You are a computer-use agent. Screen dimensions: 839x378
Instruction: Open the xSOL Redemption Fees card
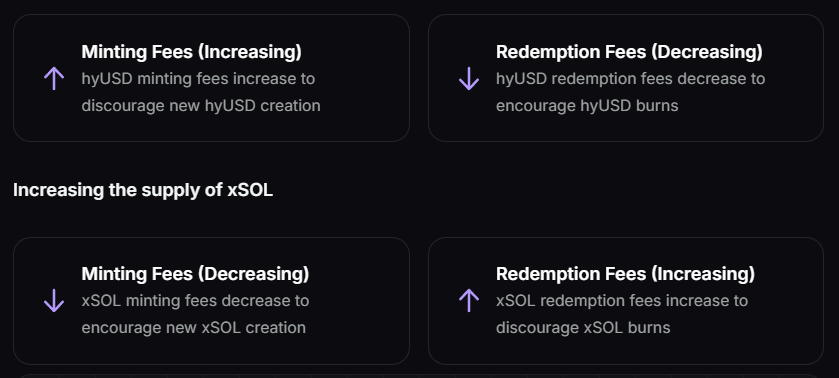pos(626,301)
